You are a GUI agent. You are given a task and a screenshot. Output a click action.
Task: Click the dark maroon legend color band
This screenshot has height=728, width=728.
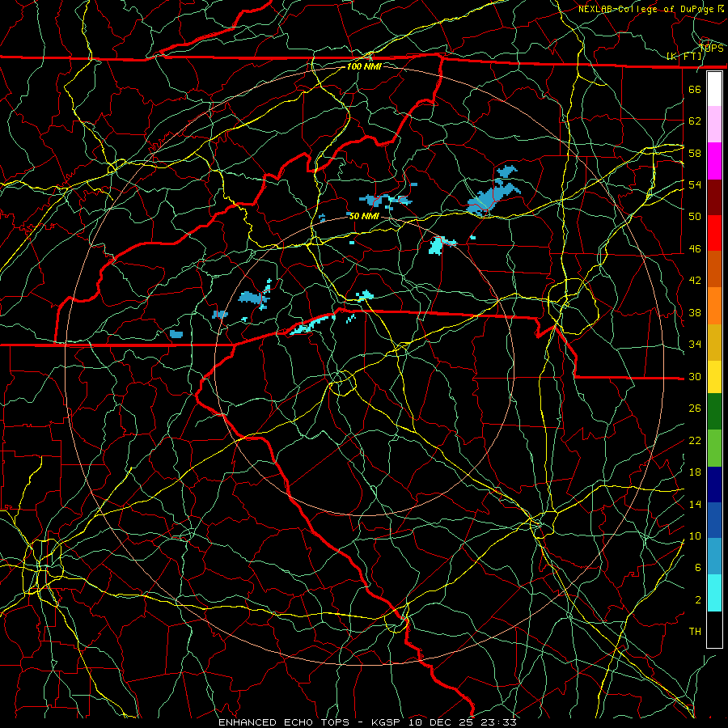click(x=714, y=197)
